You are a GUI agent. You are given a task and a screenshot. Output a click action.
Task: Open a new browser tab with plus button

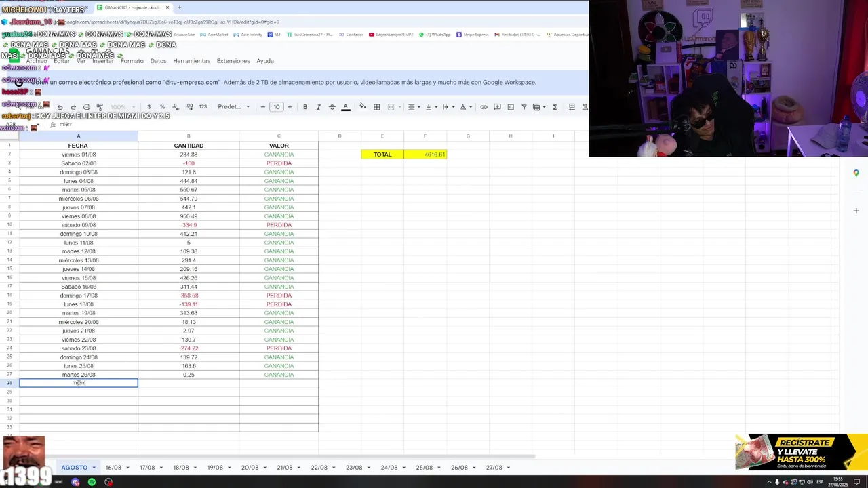(x=179, y=7)
